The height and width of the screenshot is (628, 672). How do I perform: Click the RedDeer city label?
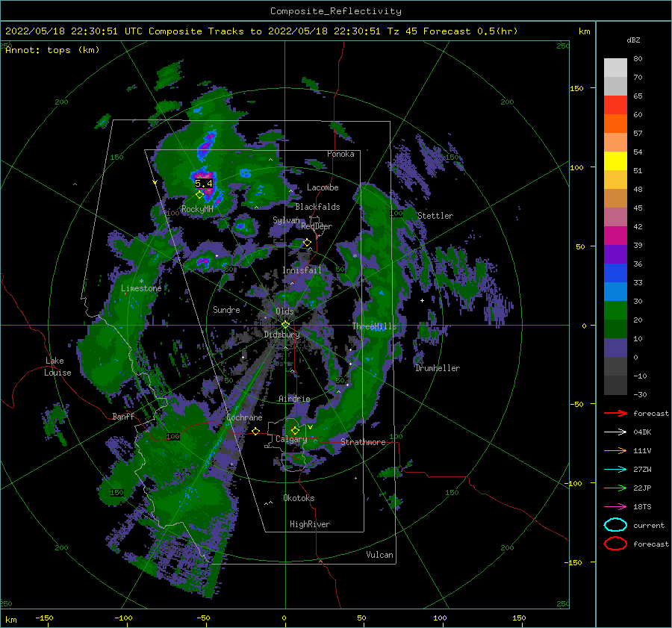click(x=317, y=226)
